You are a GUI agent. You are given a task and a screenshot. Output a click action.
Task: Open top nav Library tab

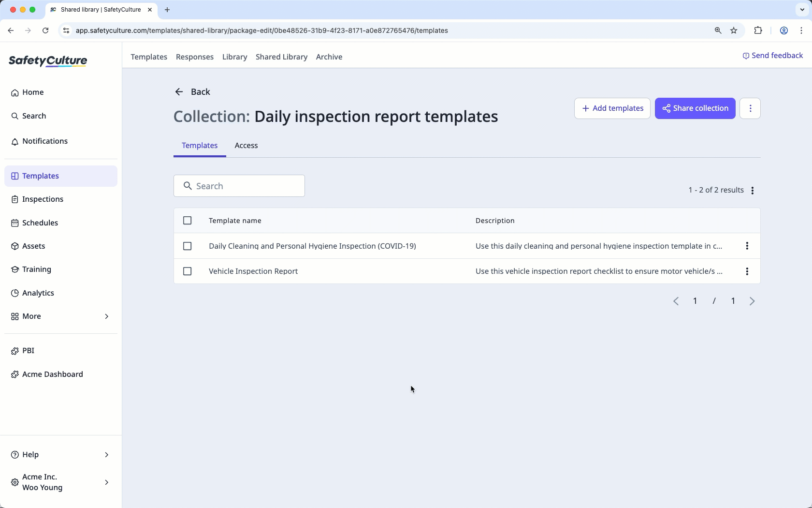click(x=235, y=57)
